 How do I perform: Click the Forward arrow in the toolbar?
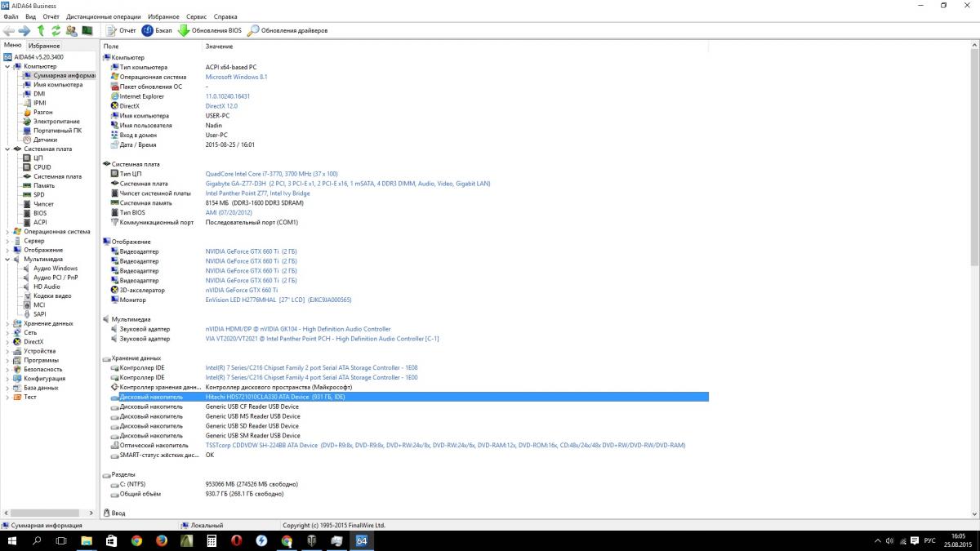pos(24,30)
